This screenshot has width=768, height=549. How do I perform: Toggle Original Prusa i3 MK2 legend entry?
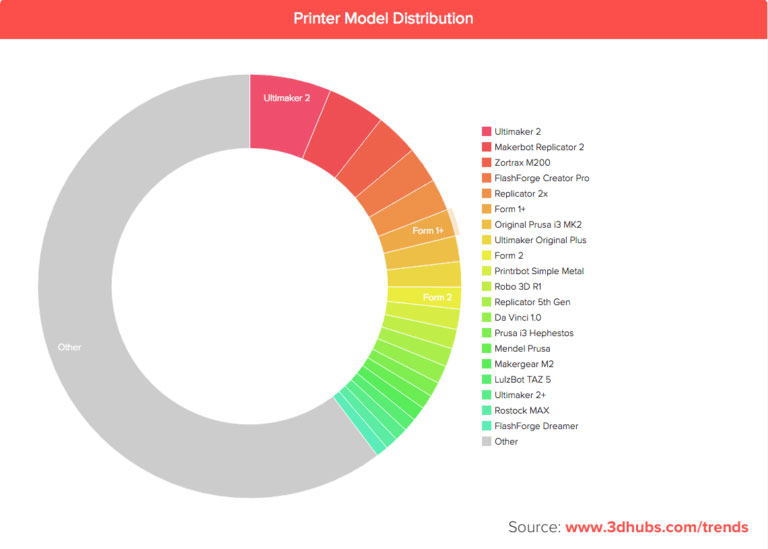[532, 225]
